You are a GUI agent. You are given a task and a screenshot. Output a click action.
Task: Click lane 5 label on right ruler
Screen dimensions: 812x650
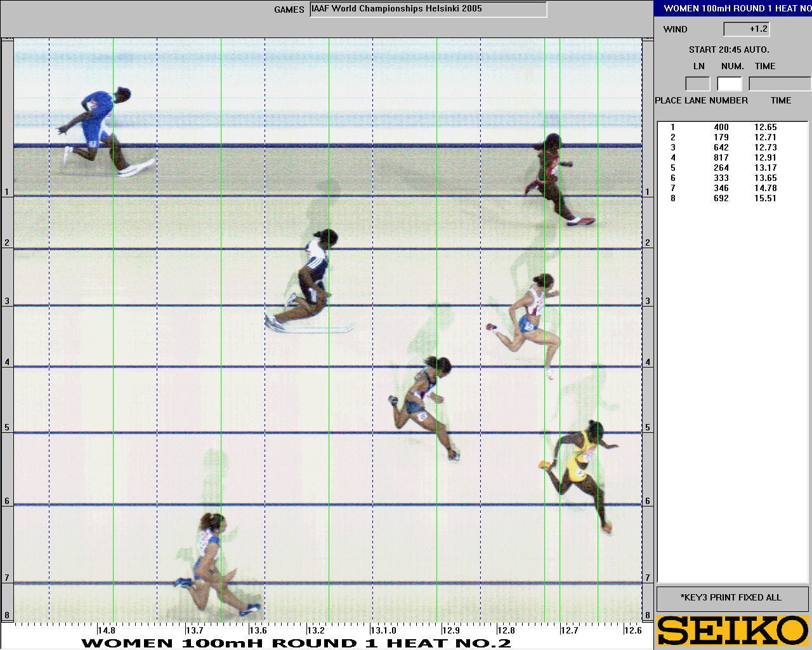click(x=648, y=427)
